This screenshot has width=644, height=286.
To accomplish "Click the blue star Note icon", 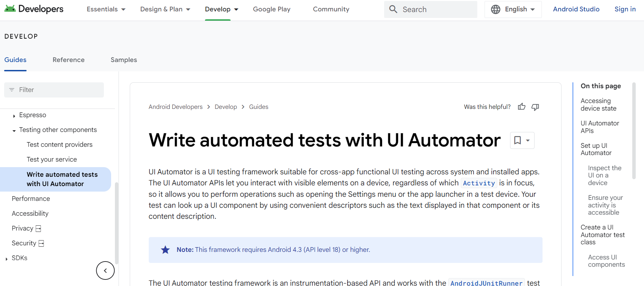I will [165, 250].
